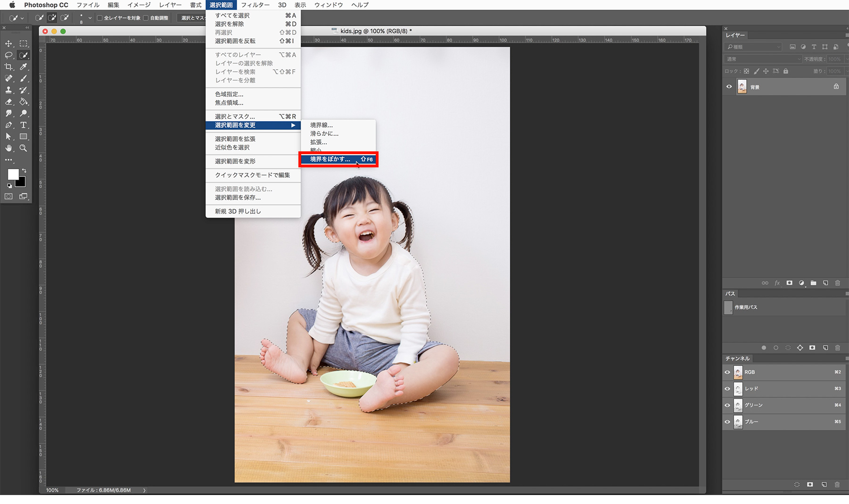Collapse the toolbox with double-arrow
Screen dimensions: 849x504
27,28
